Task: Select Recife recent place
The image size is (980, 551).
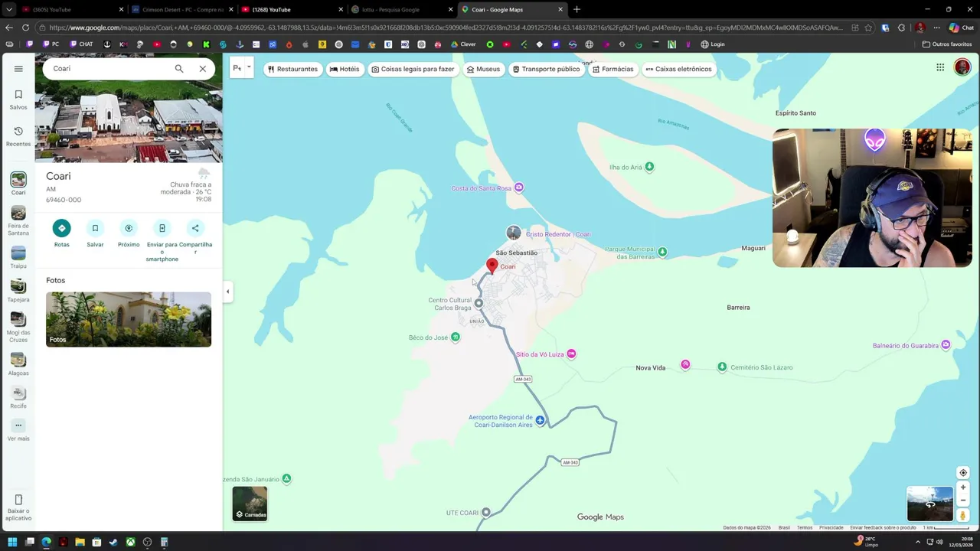Action: click(18, 398)
